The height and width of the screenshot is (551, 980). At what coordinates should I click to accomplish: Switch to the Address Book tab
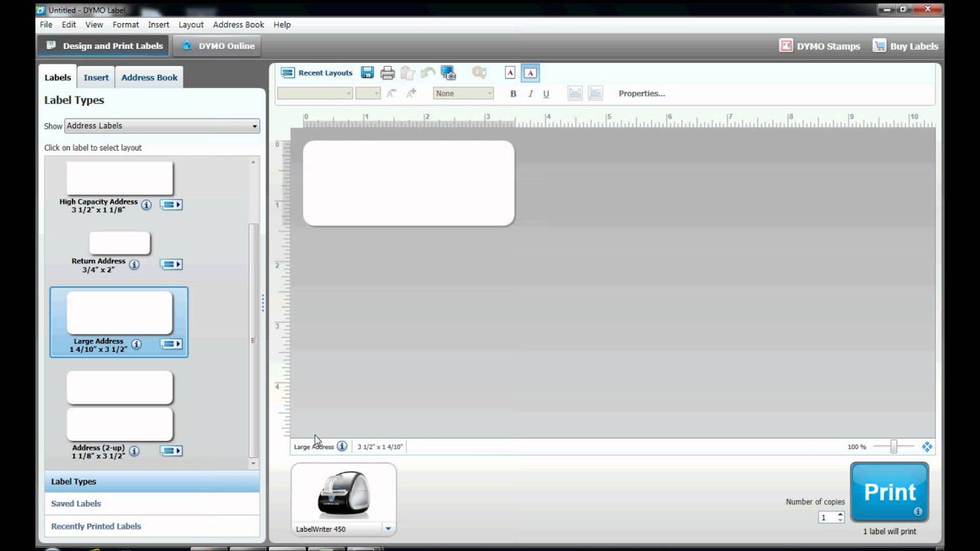149,77
